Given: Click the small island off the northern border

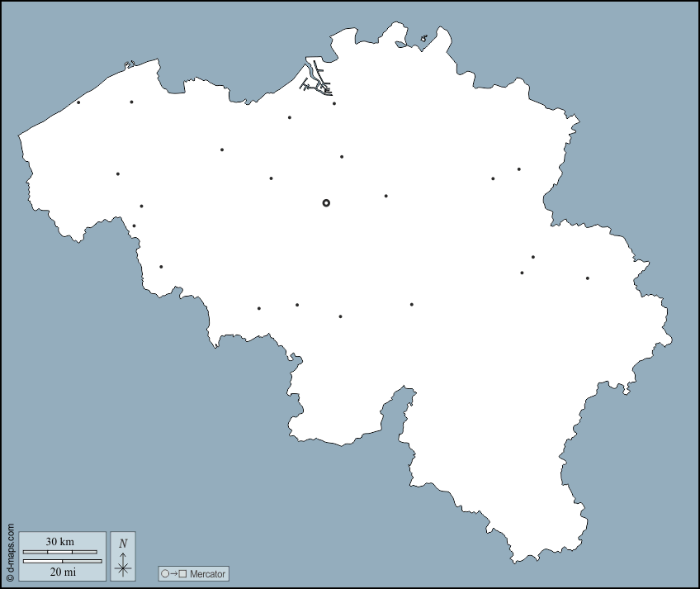Looking at the screenshot, I should 423,38.
